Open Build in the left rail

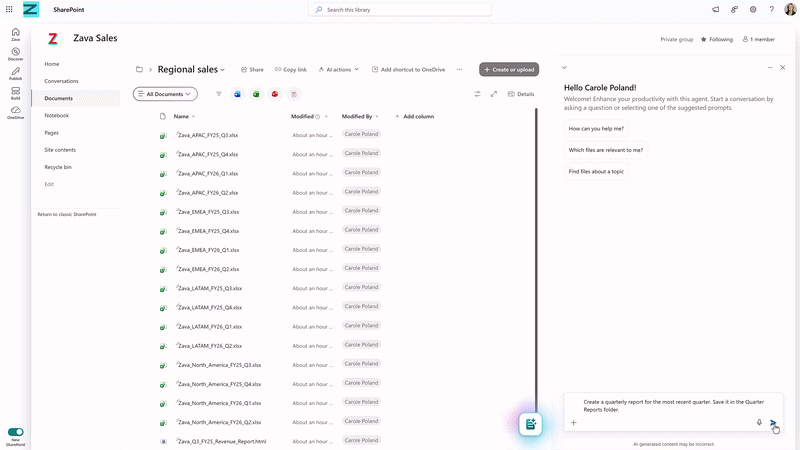point(15,93)
